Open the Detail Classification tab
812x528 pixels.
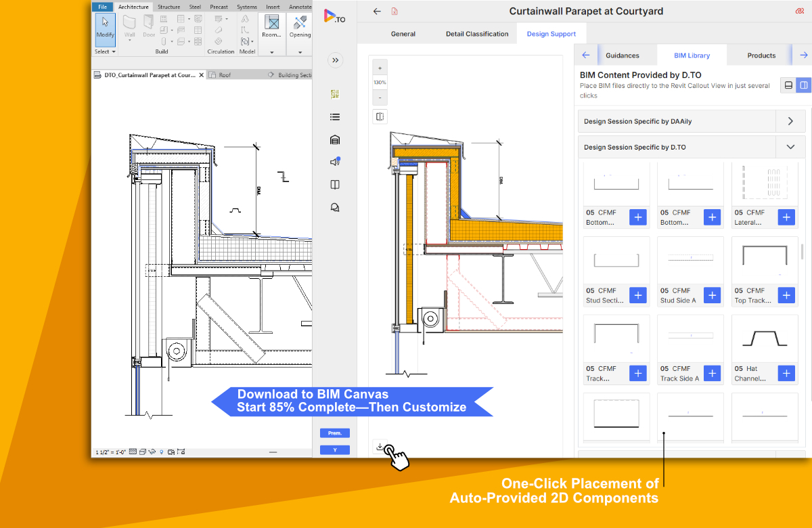[476, 34]
